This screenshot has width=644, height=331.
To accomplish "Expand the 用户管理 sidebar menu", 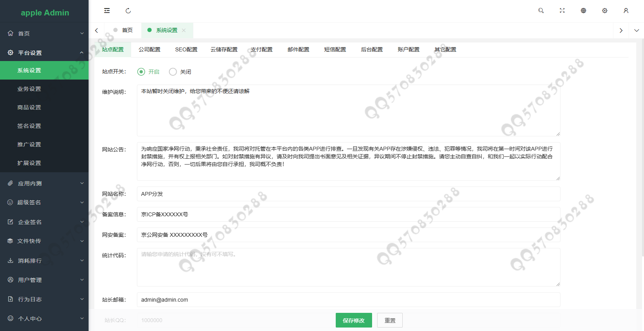I will click(x=44, y=280).
